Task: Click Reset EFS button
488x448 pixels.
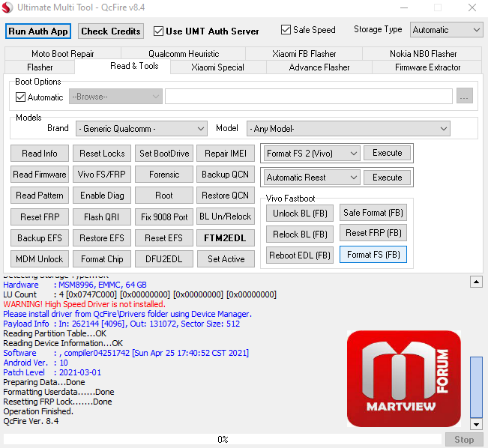Action: (x=164, y=238)
